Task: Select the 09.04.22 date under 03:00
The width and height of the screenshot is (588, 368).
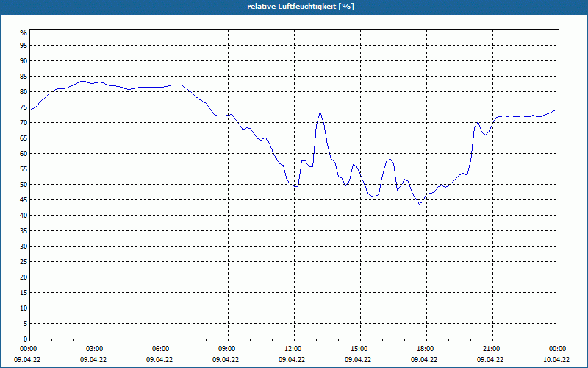Action: [93, 360]
